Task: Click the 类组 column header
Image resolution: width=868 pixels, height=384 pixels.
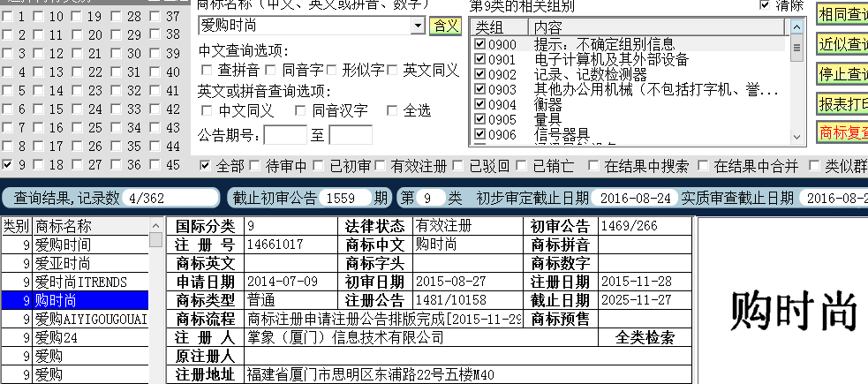Action: click(x=499, y=26)
